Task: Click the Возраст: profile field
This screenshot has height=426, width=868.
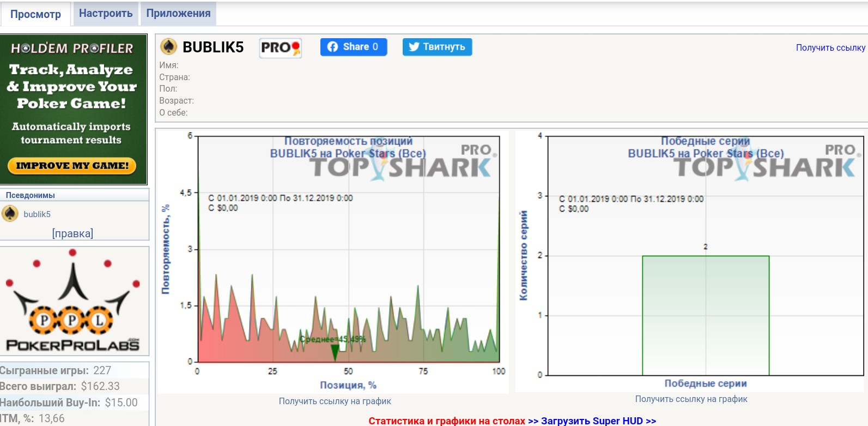Action: pos(177,100)
